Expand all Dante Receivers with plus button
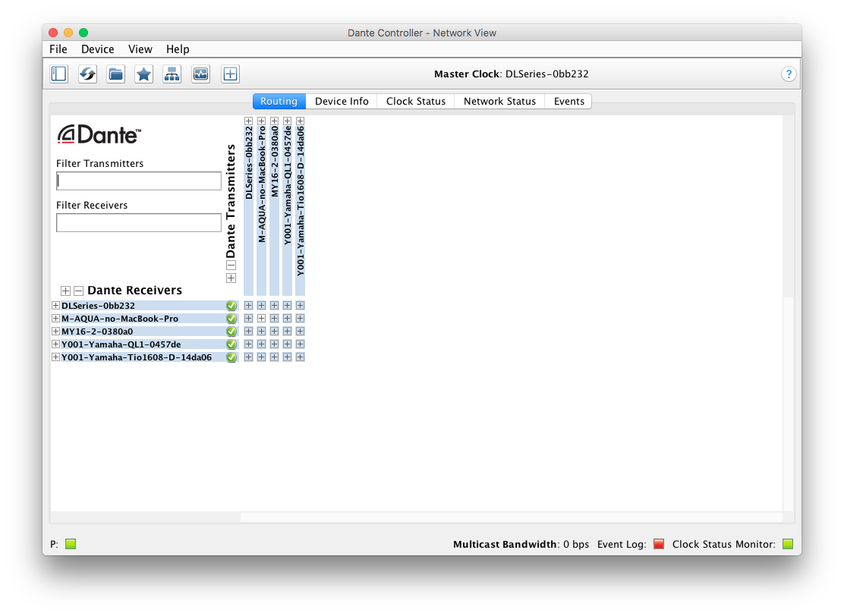 66,291
